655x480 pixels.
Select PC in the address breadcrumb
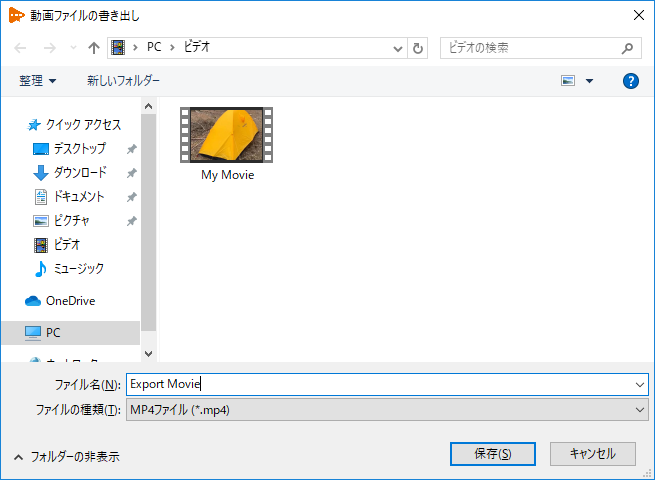(154, 47)
